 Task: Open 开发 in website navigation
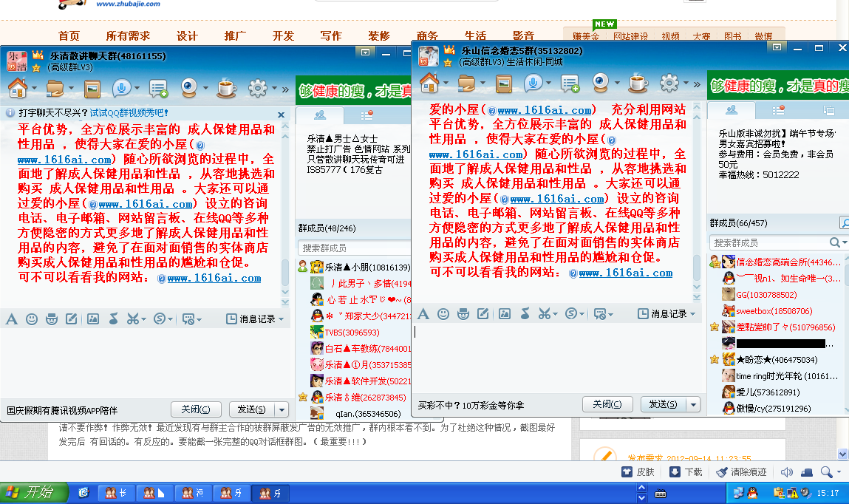pyautogui.click(x=283, y=36)
